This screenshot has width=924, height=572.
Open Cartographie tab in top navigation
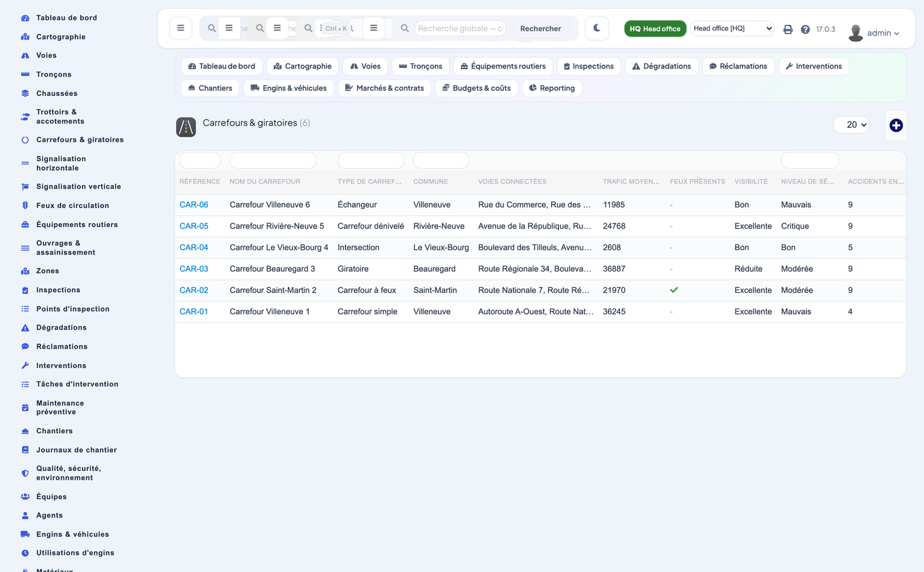click(302, 67)
